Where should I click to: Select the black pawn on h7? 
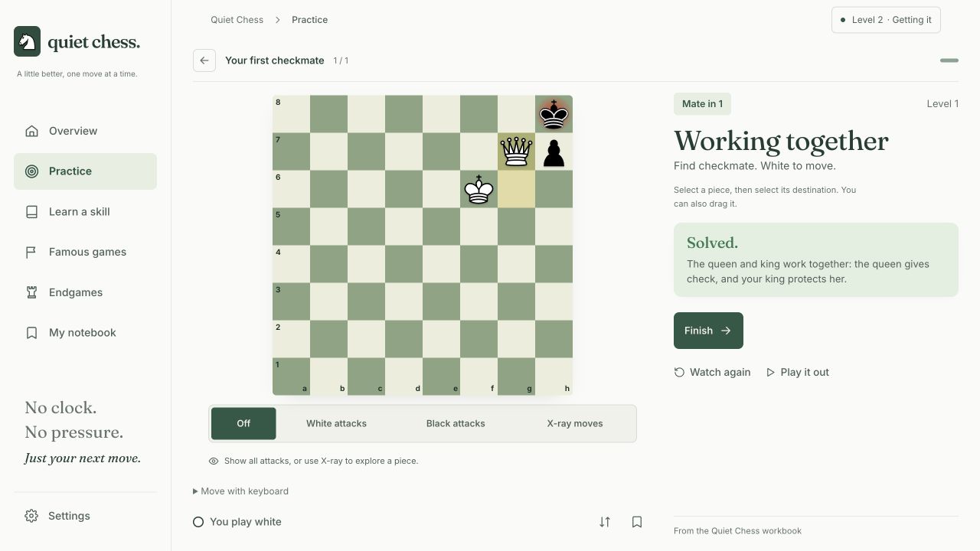554,152
